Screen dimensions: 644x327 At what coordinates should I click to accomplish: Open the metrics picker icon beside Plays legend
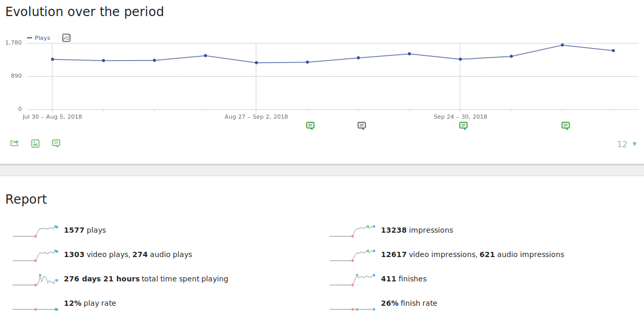[x=66, y=38]
